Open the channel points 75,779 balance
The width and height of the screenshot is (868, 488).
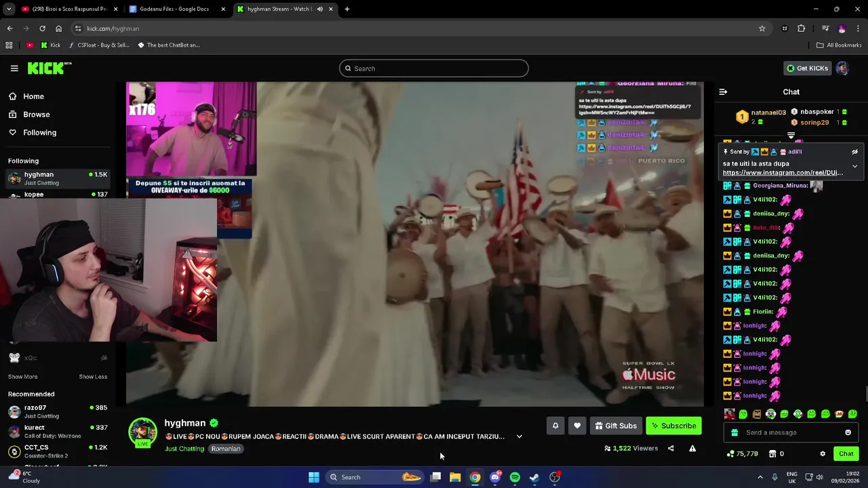click(742, 453)
